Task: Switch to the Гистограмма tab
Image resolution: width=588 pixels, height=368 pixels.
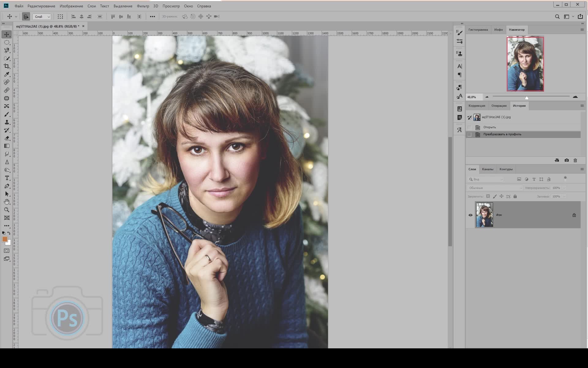Action: pos(478,30)
